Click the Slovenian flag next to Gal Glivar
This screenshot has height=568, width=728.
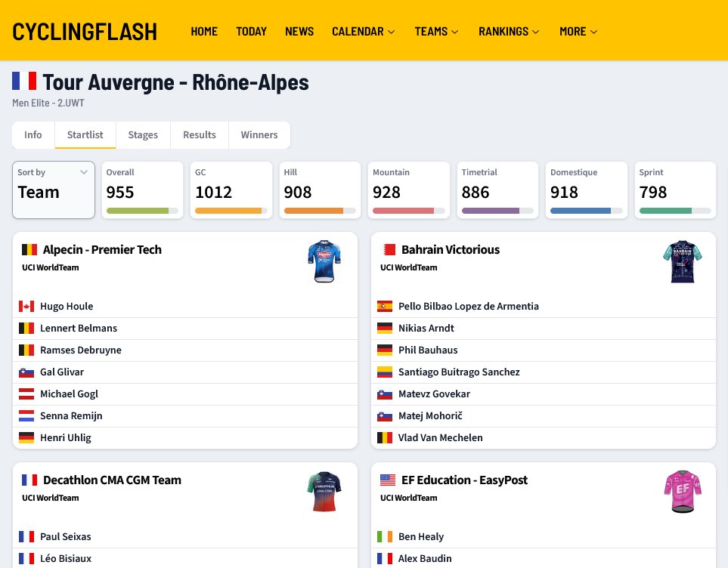26,372
